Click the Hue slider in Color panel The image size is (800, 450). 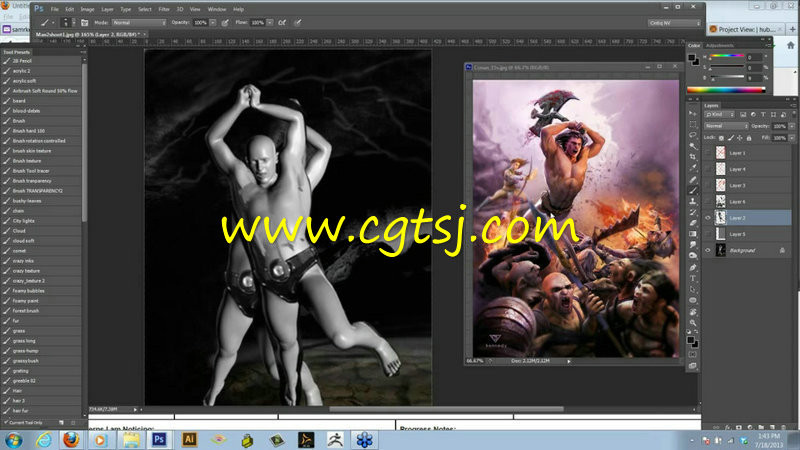727,56
